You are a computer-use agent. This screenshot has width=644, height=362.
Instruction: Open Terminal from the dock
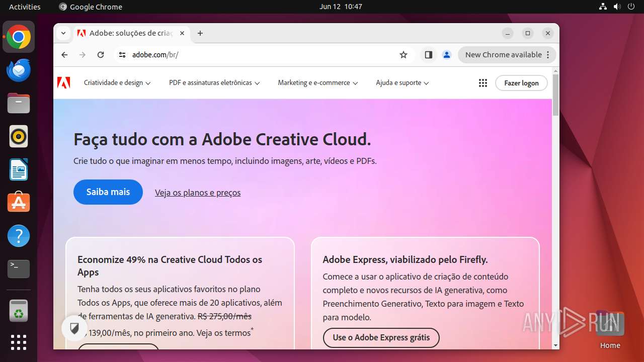coord(19,269)
